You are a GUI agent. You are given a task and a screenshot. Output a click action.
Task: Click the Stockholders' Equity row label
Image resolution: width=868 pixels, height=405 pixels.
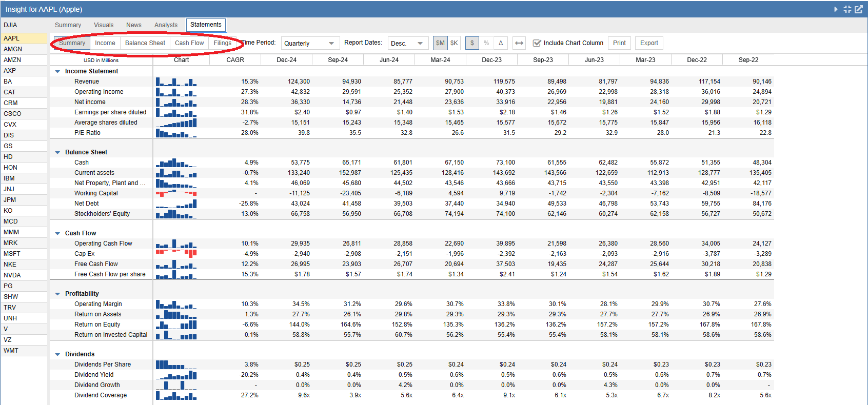[x=102, y=214]
